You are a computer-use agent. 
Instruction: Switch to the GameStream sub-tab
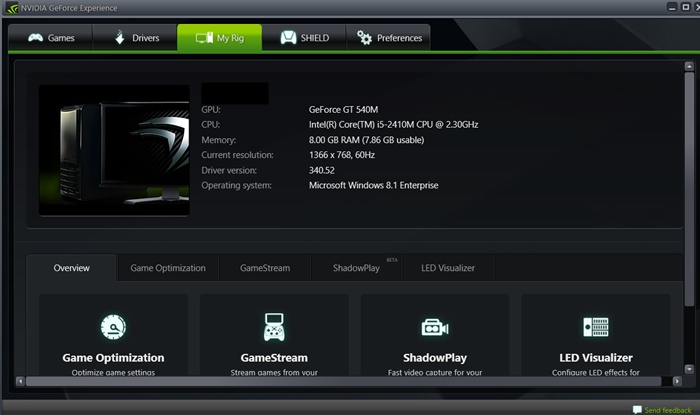(265, 268)
